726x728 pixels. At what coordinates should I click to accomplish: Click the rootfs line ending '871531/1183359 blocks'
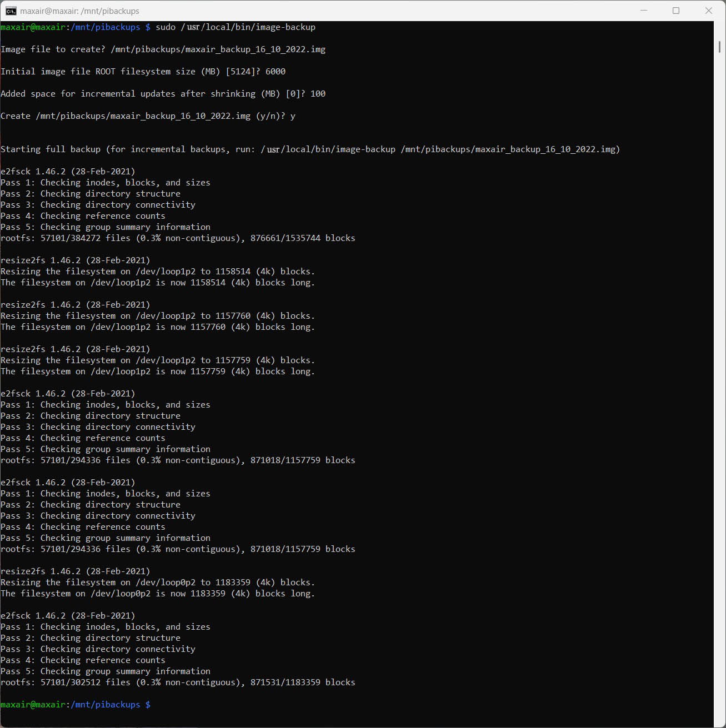point(178,682)
